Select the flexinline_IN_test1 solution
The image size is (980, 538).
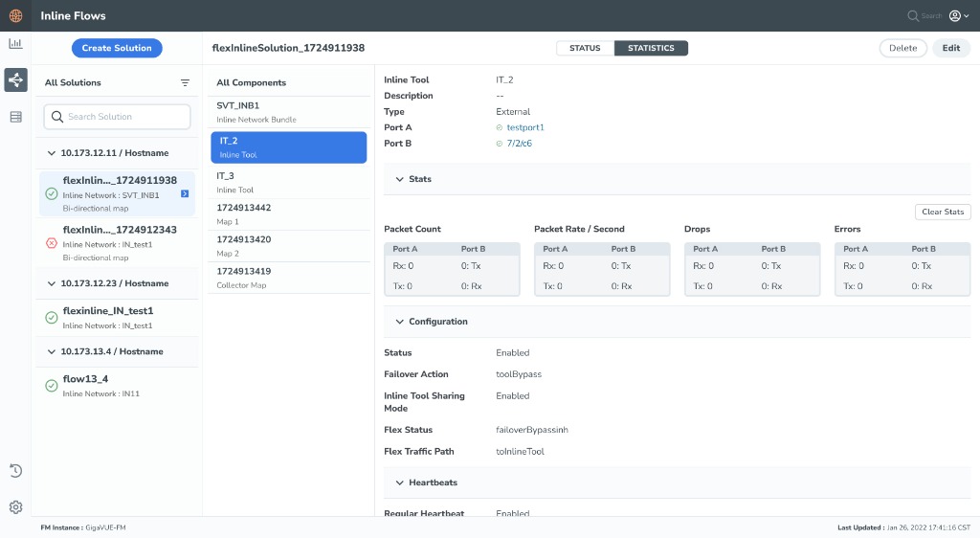tap(117, 318)
